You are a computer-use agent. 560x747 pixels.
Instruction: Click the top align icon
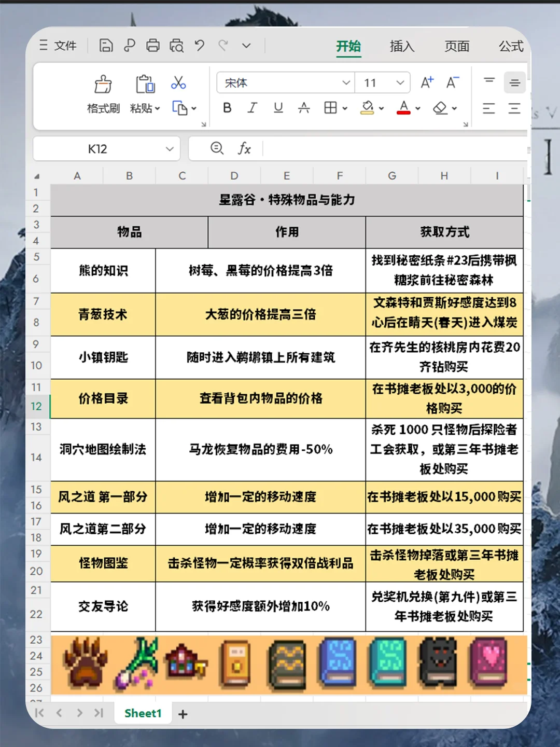489,82
